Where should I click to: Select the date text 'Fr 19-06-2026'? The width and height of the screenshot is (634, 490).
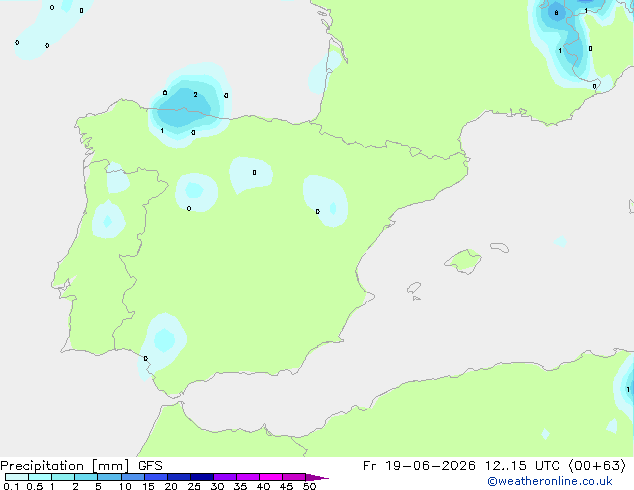pyautogui.click(x=419, y=466)
